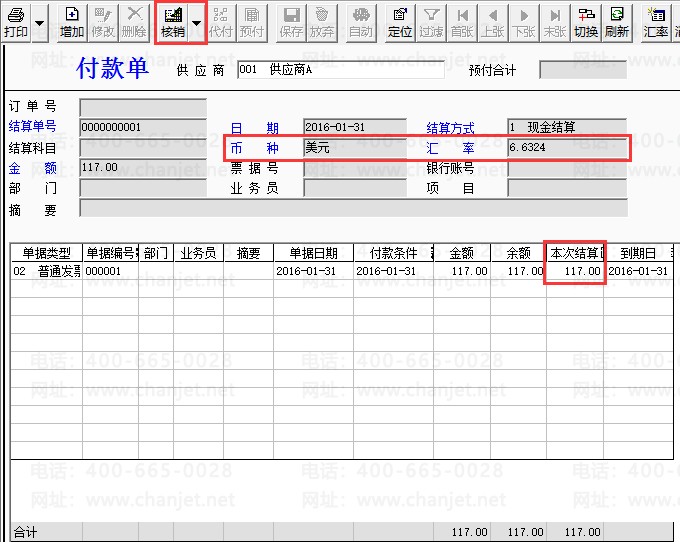Click the 保存 save toolbar icon
680x542 pixels.
tap(291, 23)
